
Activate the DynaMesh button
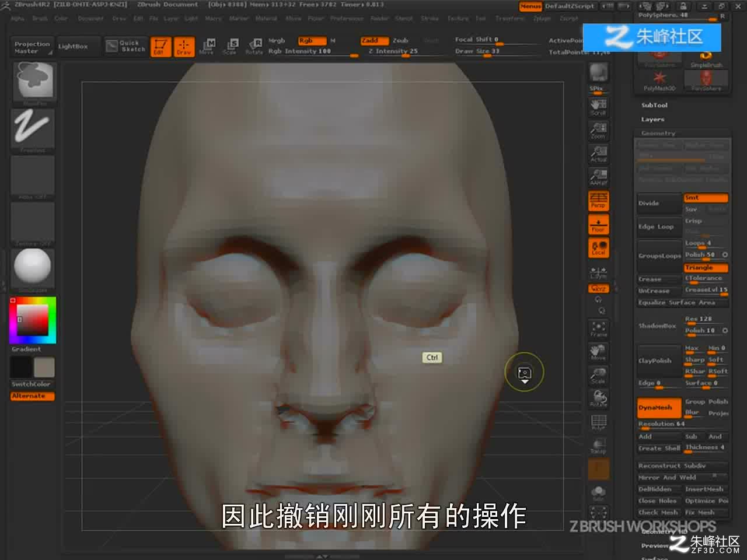pyautogui.click(x=659, y=408)
